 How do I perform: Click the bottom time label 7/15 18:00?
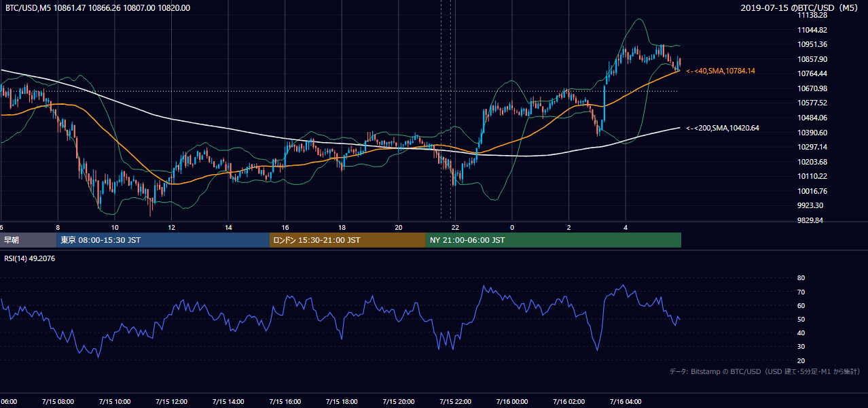[342, 402]
